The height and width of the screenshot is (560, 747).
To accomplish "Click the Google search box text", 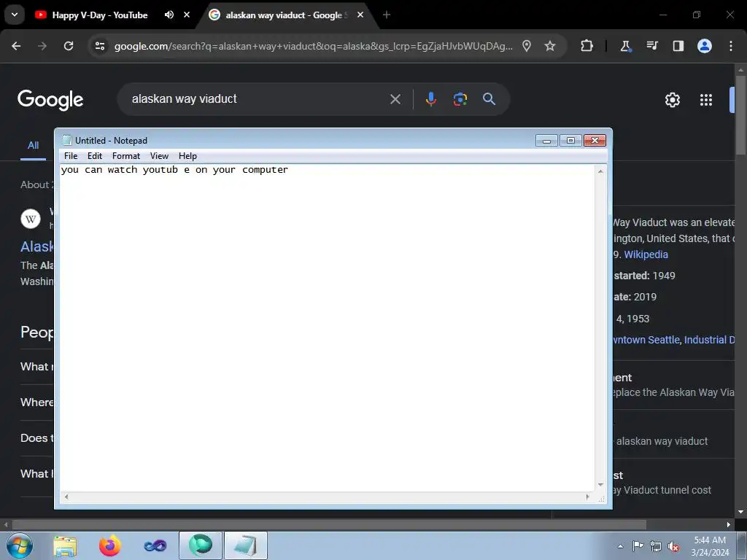I will point(185,98).
